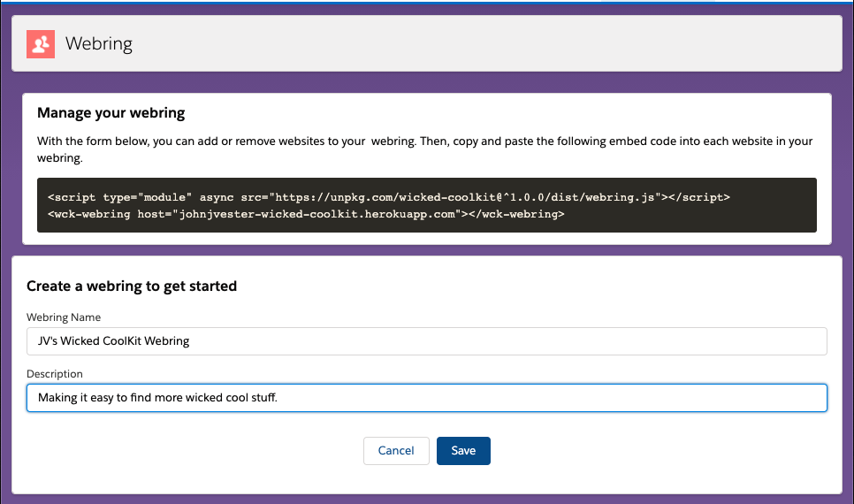Click the Webring people icon
The width and height of the screenshot is (854, 504).
(40, 43)
